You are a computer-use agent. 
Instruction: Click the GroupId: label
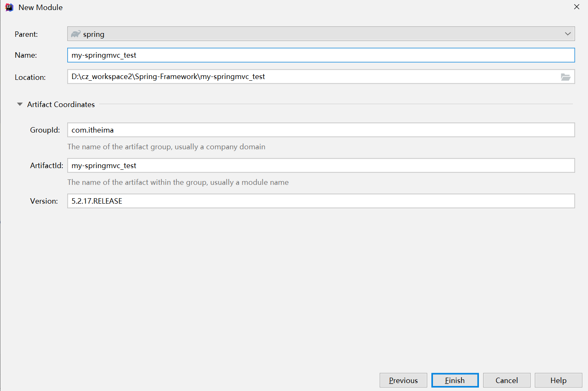(x=45, y=130)
